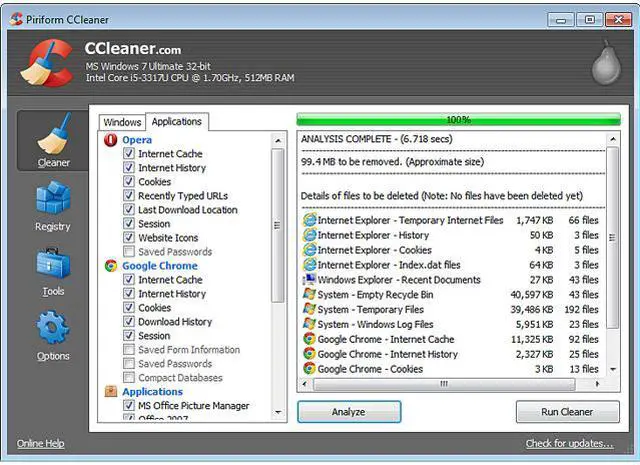Viewport: 640px width, 465px height.
Task: Click the Run Cleaner button
Action: point(567,412)
